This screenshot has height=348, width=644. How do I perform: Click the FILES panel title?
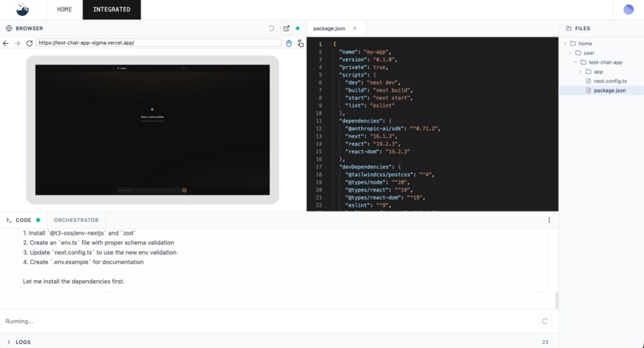pos(582,28)
